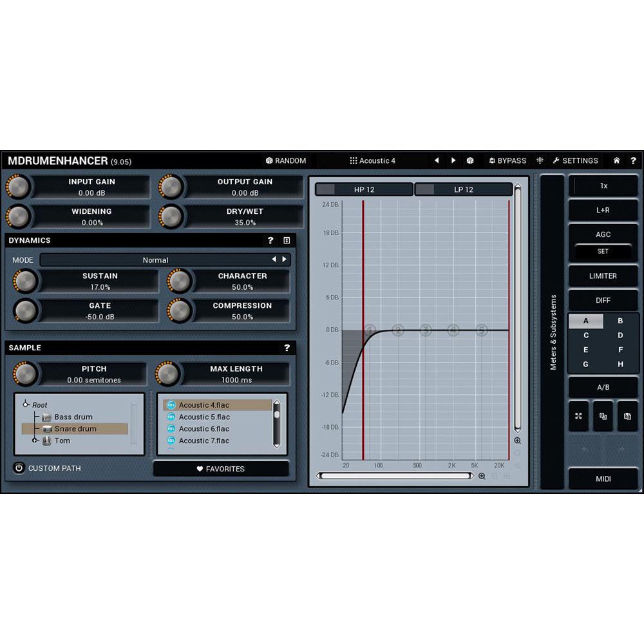
Task: Open help with the question mark icon
Action: 633,160
